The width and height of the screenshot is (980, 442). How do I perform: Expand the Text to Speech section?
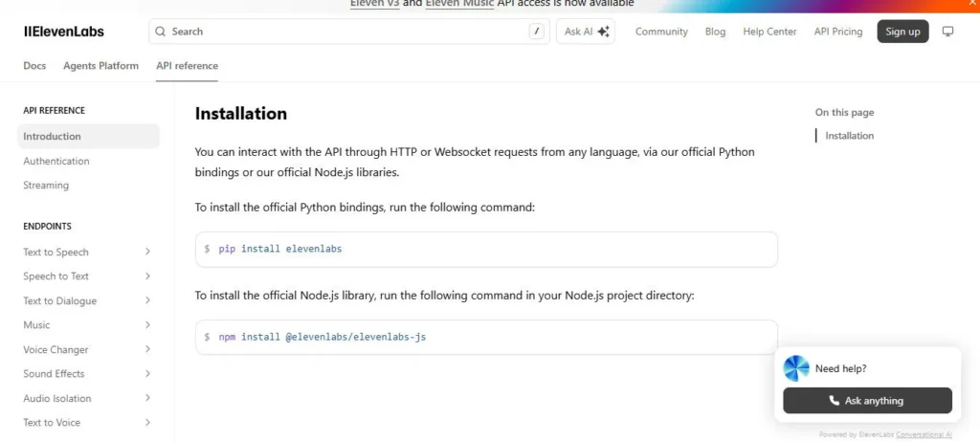point(147,252)
